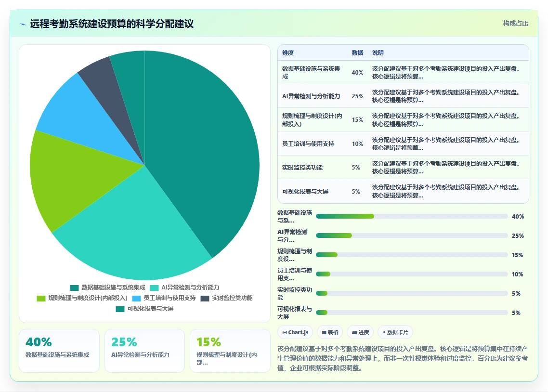Image resolution: width=548 pixels, height=392 pixels.
Task: Click progress bar for 可视化报表与大屏
Action: point(412,313)
